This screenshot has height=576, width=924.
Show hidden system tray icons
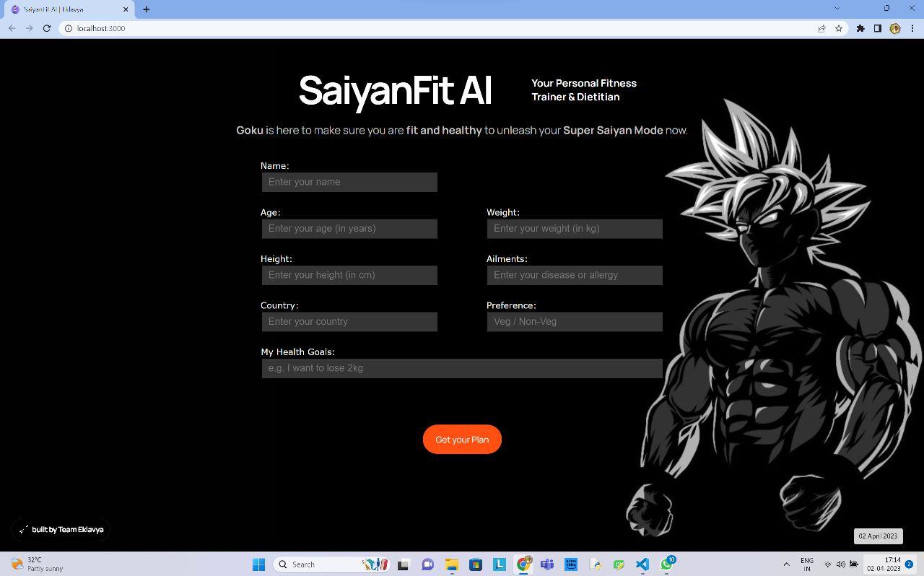click(x=786, y=564)
